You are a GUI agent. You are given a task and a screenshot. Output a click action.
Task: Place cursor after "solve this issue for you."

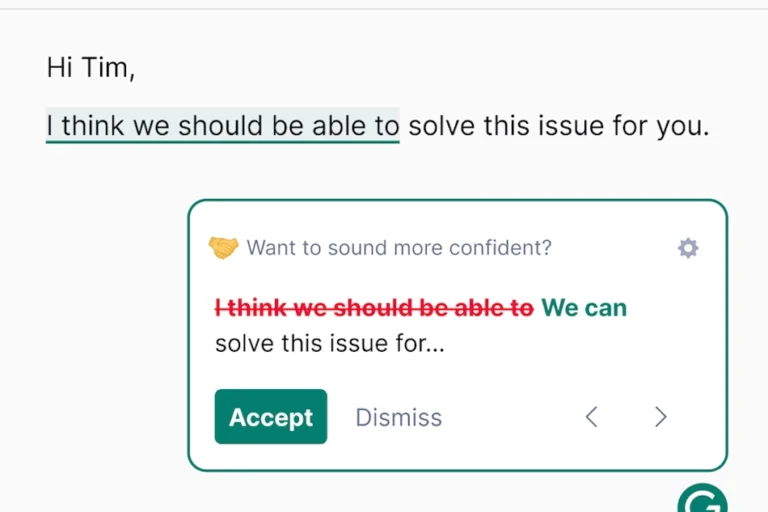coord(711,126)
